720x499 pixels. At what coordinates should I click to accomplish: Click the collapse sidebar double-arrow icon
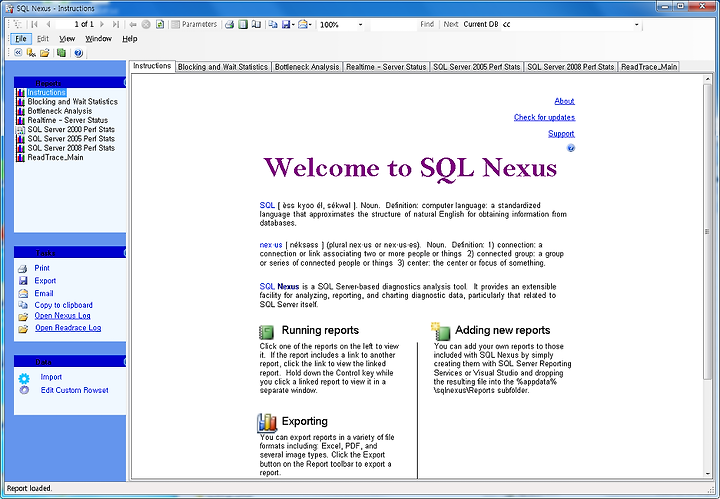point(18,52)
